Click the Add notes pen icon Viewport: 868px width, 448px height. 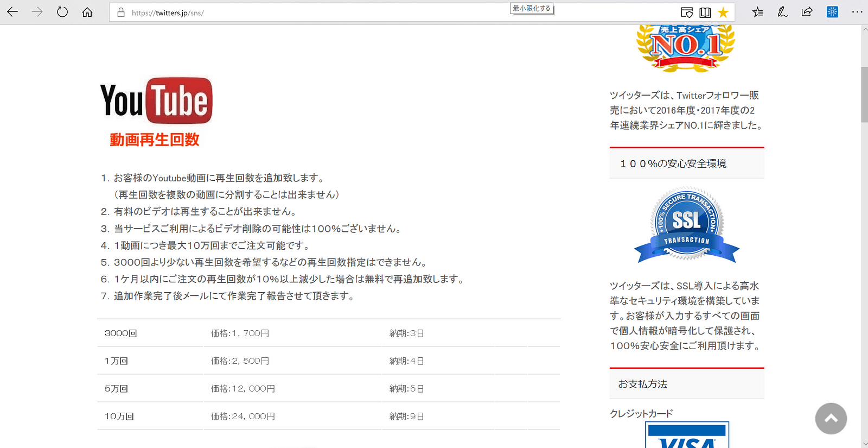782,12
